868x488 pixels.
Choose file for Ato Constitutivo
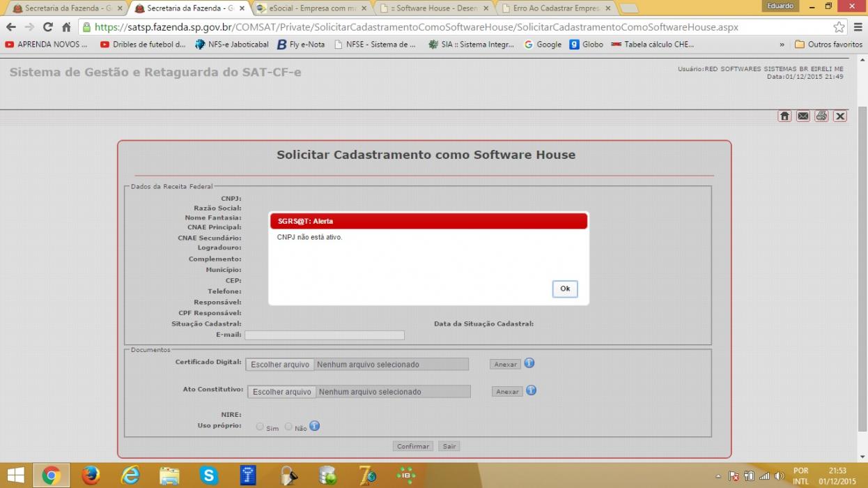282,392
